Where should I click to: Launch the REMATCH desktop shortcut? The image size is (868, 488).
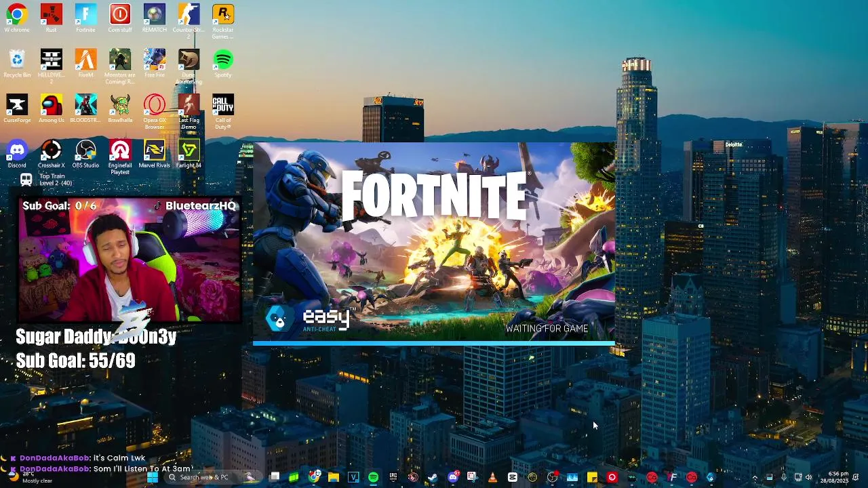[155, 19]
